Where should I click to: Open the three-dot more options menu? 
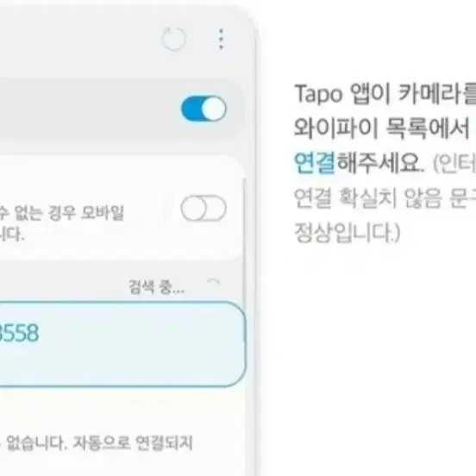coord(221,39)
